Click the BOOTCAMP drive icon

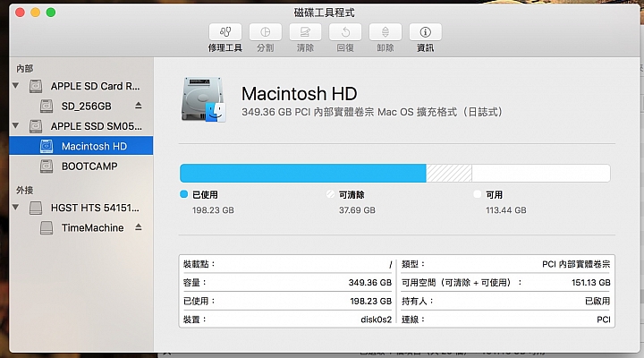[47, 166]
